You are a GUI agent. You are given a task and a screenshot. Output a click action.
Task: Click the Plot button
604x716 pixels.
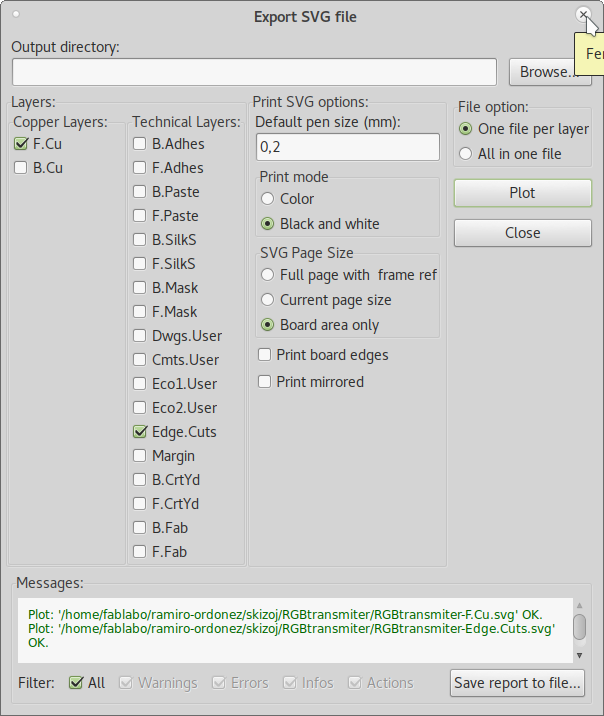tap(523, 193)
